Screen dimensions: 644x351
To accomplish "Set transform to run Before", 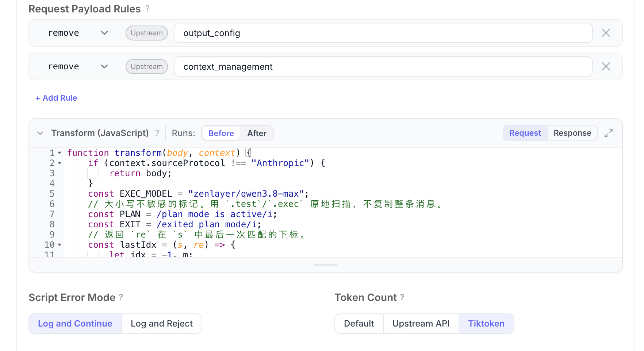I will pyautogui.click(x=221, y=133).
